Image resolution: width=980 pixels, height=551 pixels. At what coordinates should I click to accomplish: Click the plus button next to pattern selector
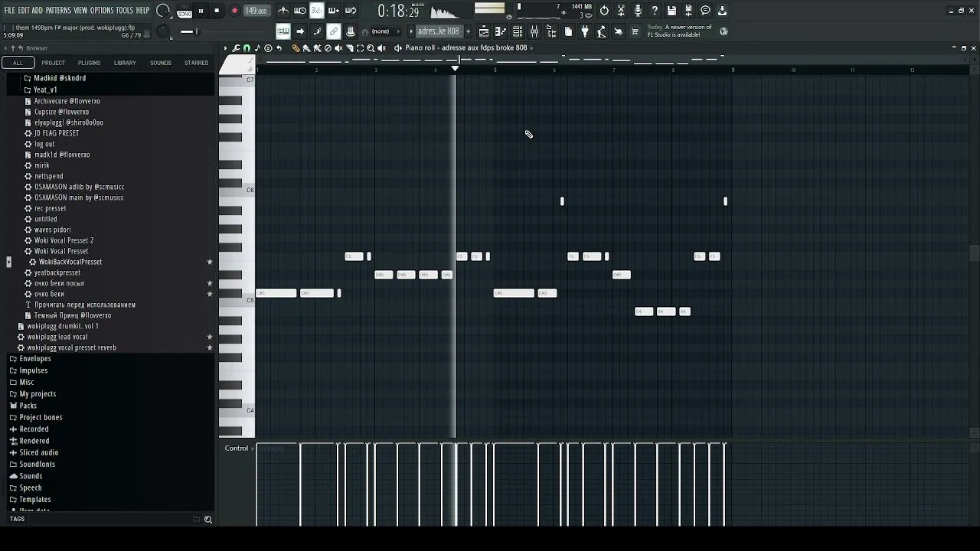click(468, 31)
